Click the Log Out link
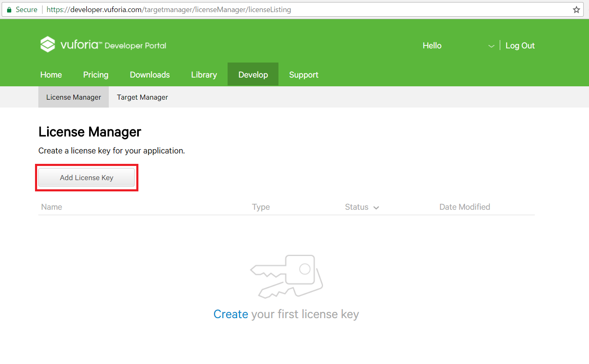Viewport: 589px width, 364px height. pyautogui.click(x=520, y=46)
